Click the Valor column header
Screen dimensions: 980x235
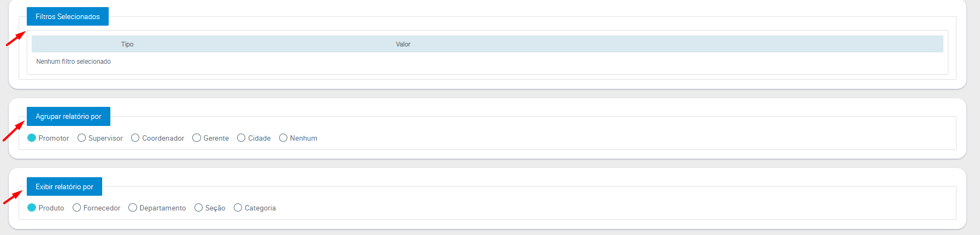coord(403,44)
